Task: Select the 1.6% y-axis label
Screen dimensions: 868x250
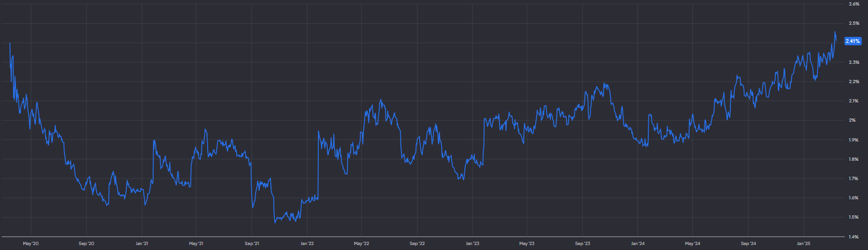Action: coord(854,198)
